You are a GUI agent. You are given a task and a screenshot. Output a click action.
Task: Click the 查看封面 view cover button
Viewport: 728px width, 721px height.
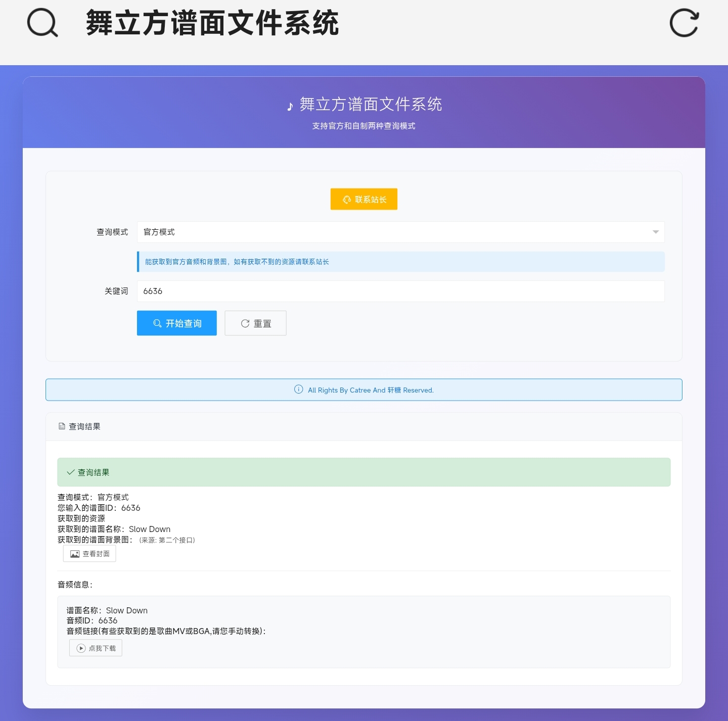(x=89, y=554)
